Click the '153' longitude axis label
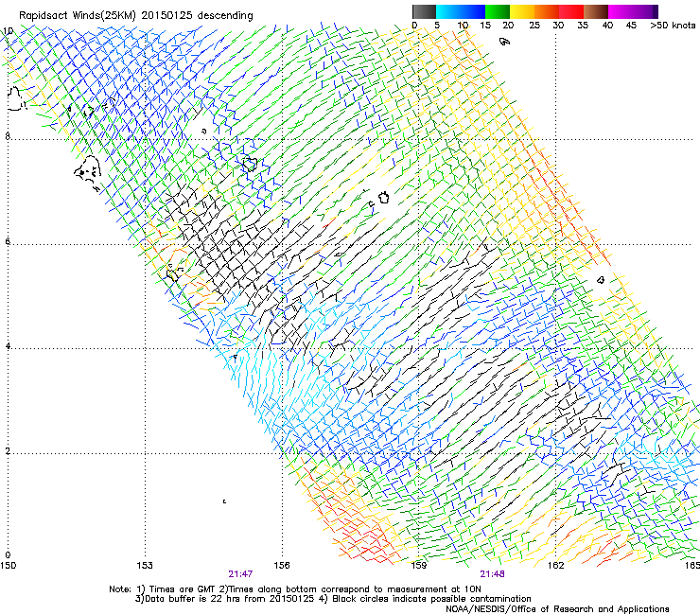The width and height of the screenshot is (700, 615). 145,566
